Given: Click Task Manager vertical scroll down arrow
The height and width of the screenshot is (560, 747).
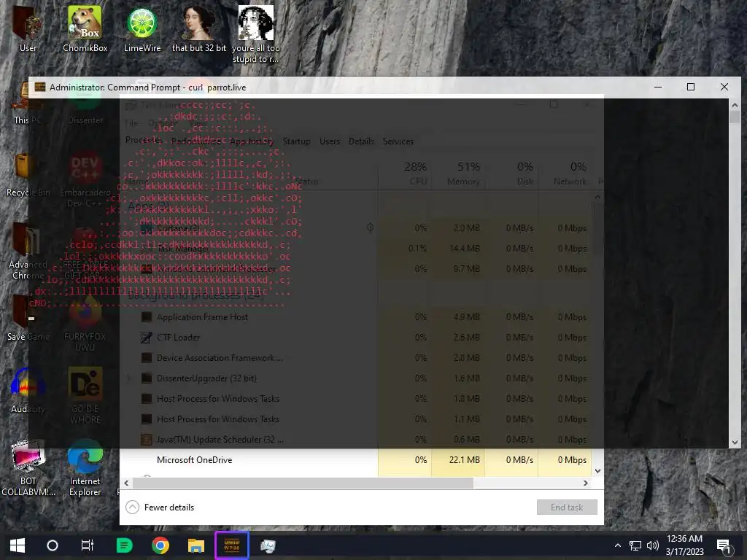Looking at the screenshot, I should tap(598, 471).
